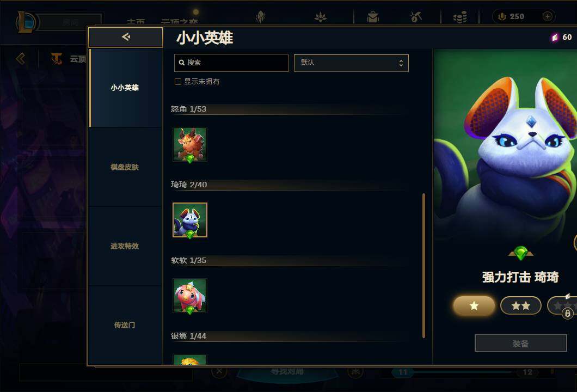577x392 pixels.
Task: Click the back arrow button
Action: (x=126, y=37)
